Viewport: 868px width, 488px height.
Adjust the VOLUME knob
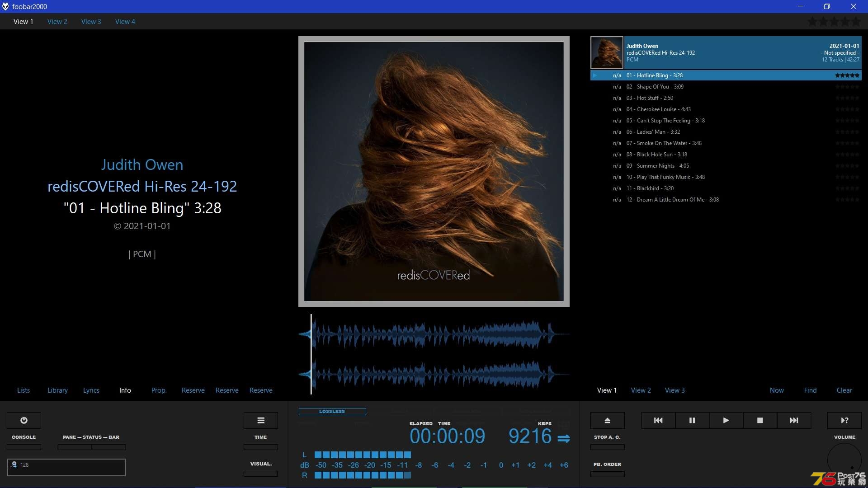844,460
